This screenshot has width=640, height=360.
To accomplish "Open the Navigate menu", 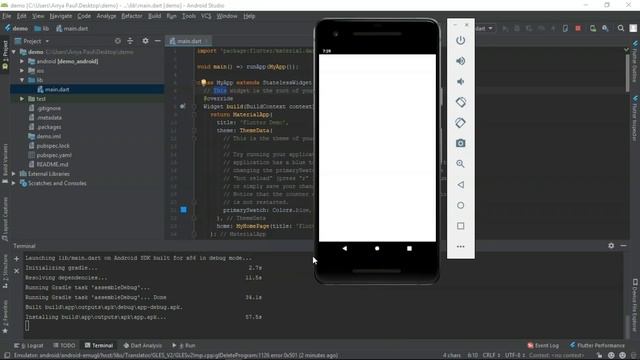I will (60, 16).
